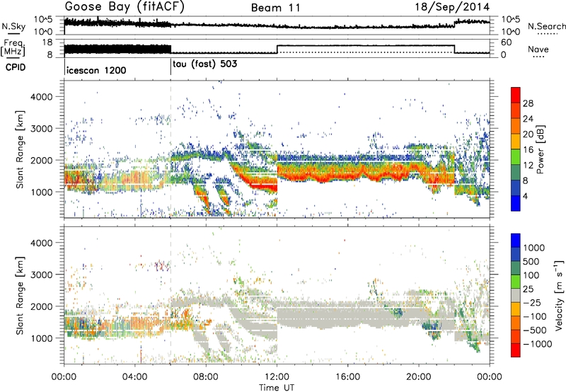The image size is (566, 392).
Task: Click the Velocity colorbar value '-500'
Action: [535, 330]
